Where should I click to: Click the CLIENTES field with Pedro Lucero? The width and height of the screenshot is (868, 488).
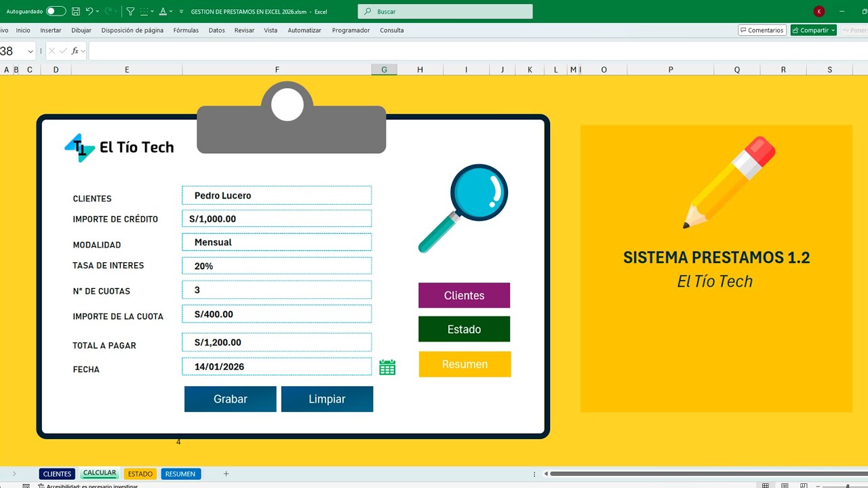277,195
